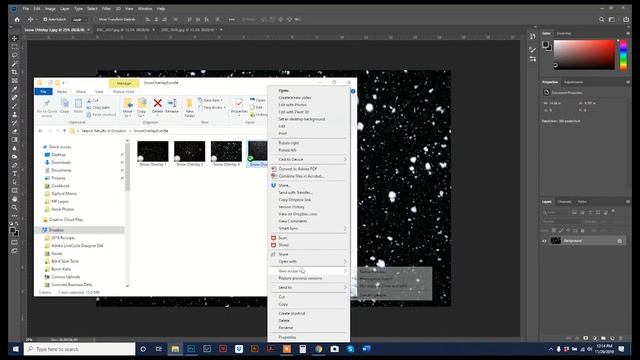Click Snow Overlay 1 thumbnail
The image size is (640, 360).
click(153, 151)
